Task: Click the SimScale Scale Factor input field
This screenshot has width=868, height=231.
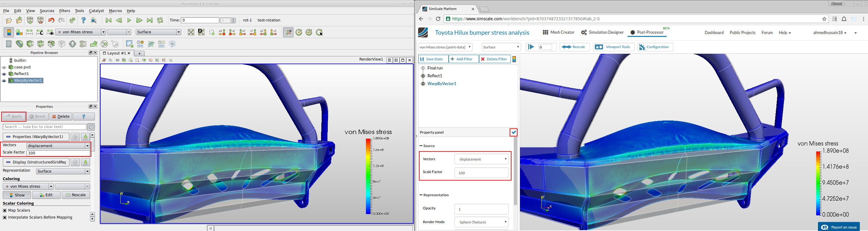Action: pos(481,173)
